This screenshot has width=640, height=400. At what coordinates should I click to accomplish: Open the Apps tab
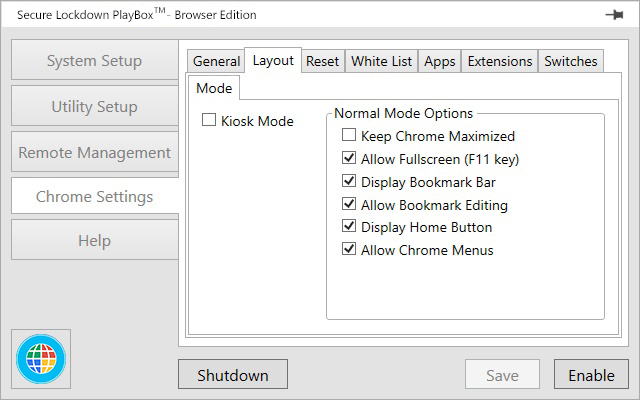pos(440,61)
